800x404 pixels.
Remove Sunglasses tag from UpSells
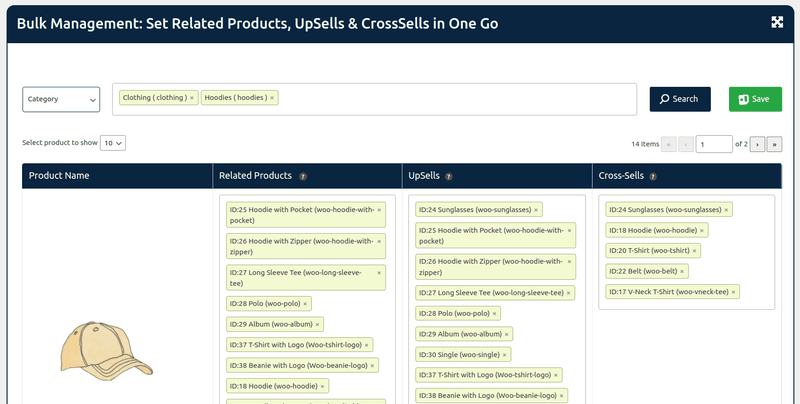536,210
